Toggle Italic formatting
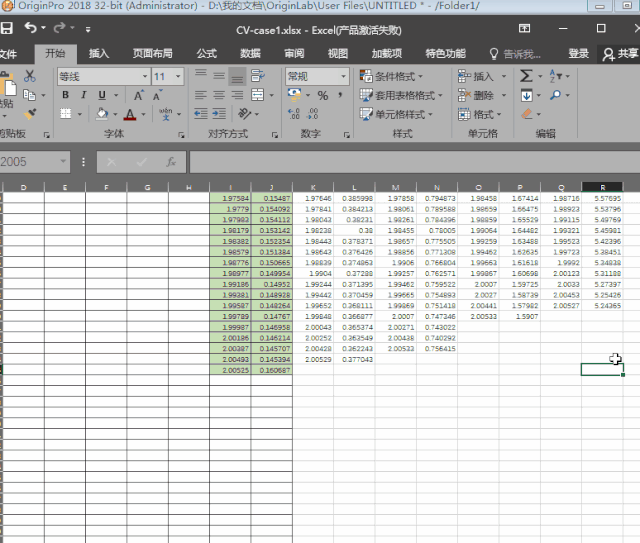The image size is (640, 543). pyautogui.click(x=83, y=96)
